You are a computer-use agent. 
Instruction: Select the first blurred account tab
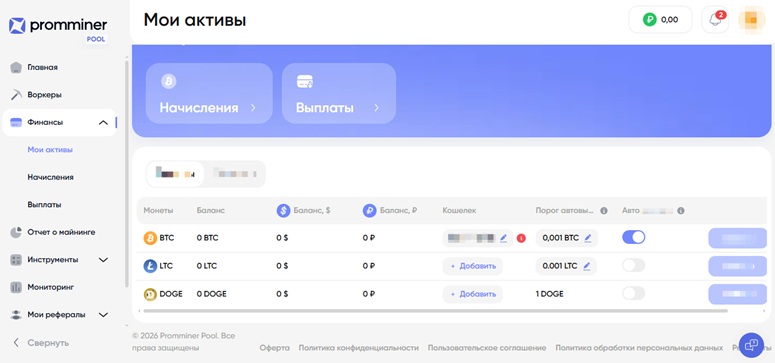(x=175, y=174)
